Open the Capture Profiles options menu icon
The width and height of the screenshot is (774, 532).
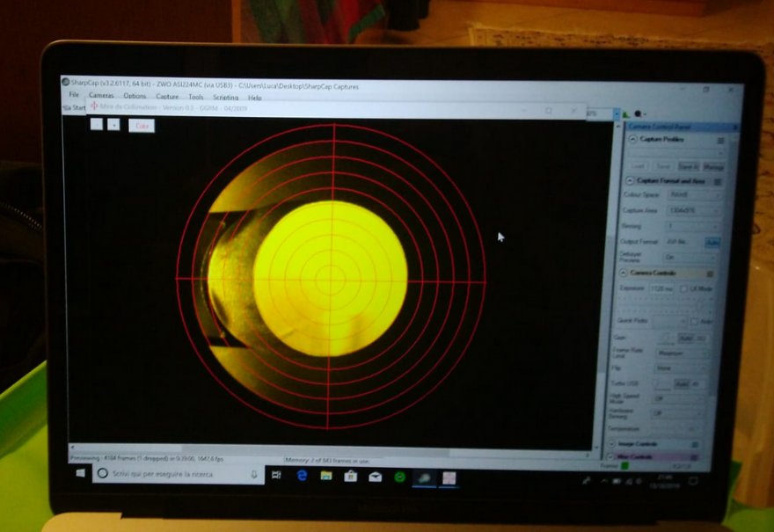point(720,140)
